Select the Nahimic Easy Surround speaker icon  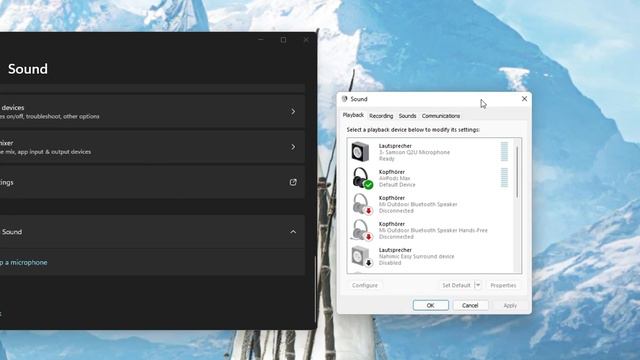click(x=362, y=256)
